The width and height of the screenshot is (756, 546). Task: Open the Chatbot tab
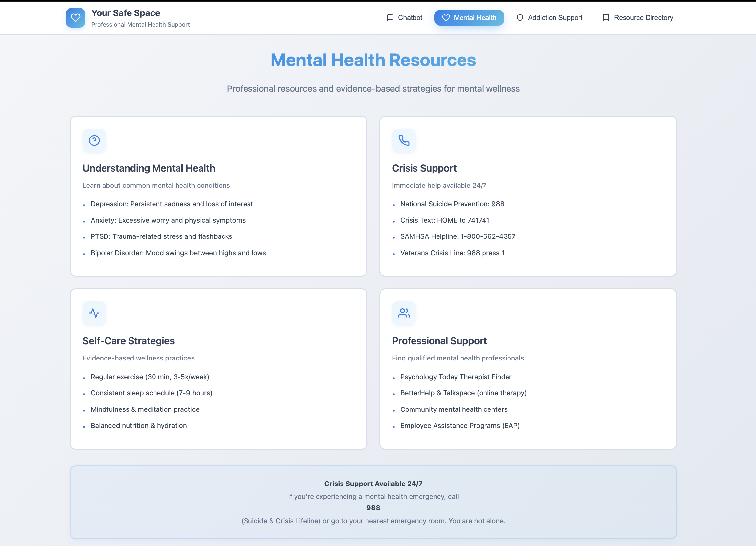404,18
